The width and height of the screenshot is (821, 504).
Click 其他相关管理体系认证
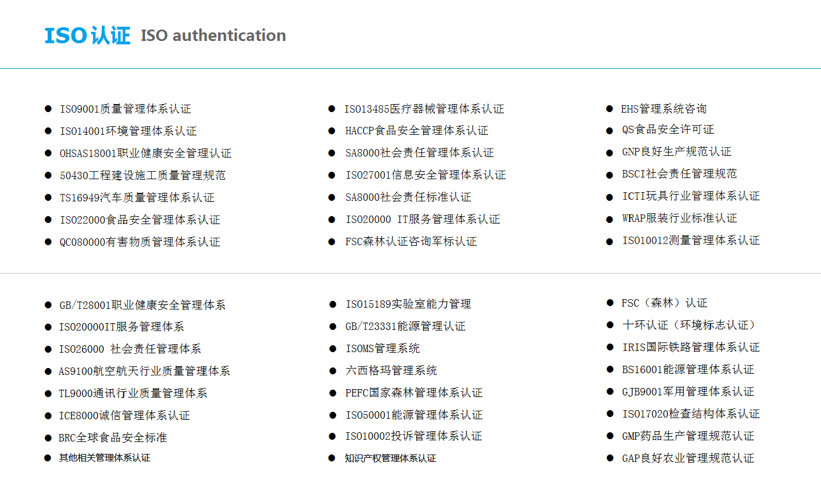(x=105, y=457)
